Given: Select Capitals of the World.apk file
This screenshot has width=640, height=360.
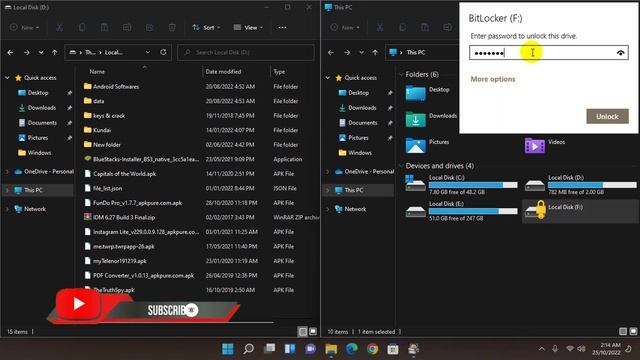Looking at the screenshot, I should [x=124, y=174].
